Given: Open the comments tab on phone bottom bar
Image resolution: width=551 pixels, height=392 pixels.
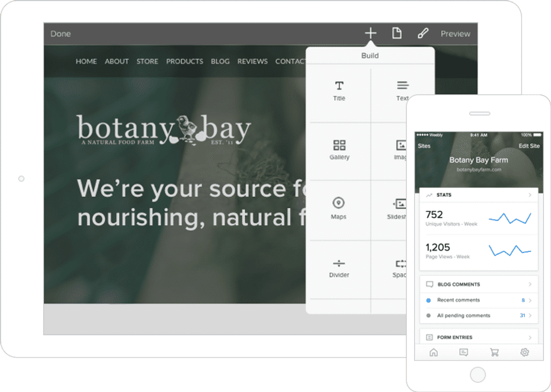Looking at the screenshot, I should click(x=464, y=352).
